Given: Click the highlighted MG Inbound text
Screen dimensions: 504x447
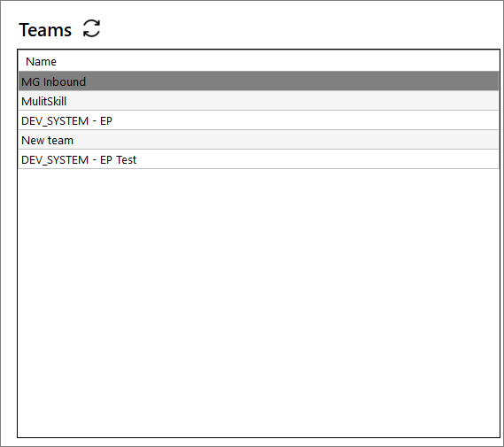Looking at the screenshot, I should click(53, 81).
